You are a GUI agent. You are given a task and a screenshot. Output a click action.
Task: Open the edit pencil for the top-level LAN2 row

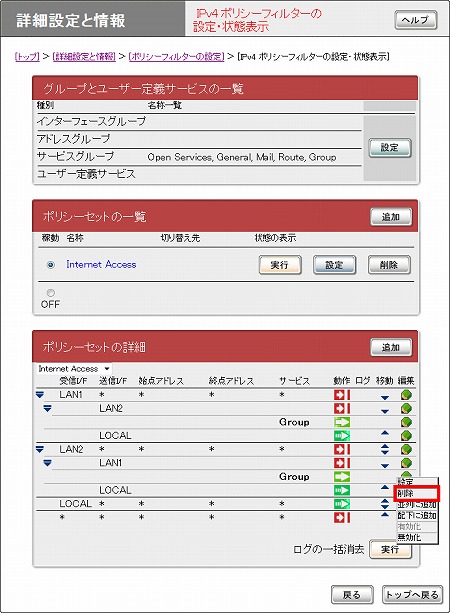click(407, 449)
